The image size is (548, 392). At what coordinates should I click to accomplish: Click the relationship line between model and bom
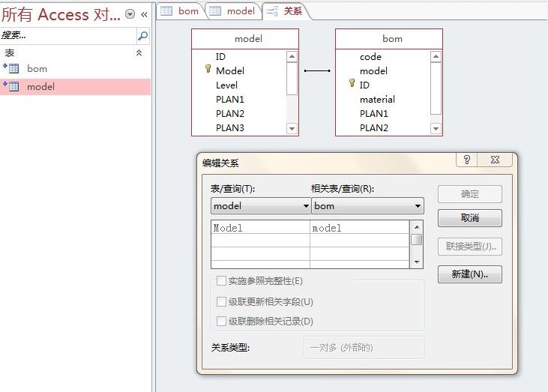317,71
